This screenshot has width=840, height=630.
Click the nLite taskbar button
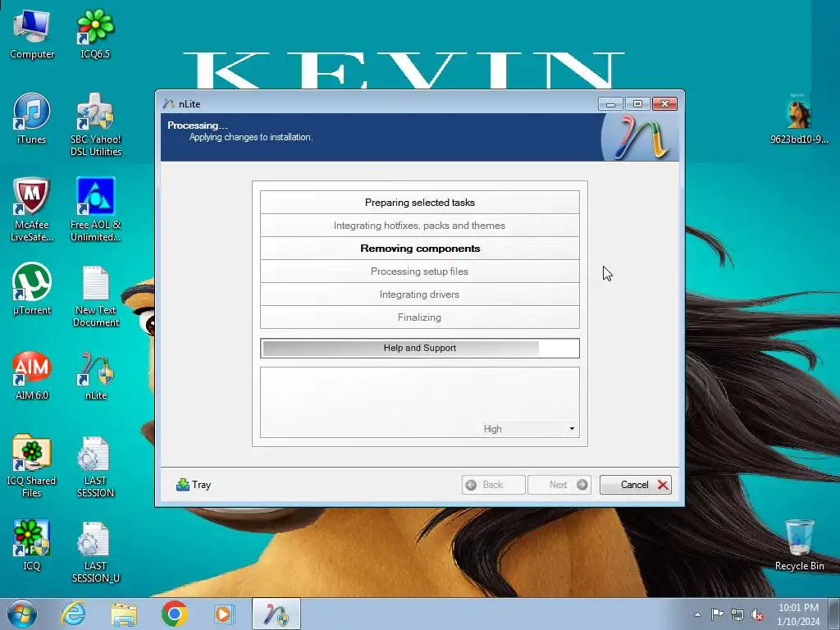276,614
